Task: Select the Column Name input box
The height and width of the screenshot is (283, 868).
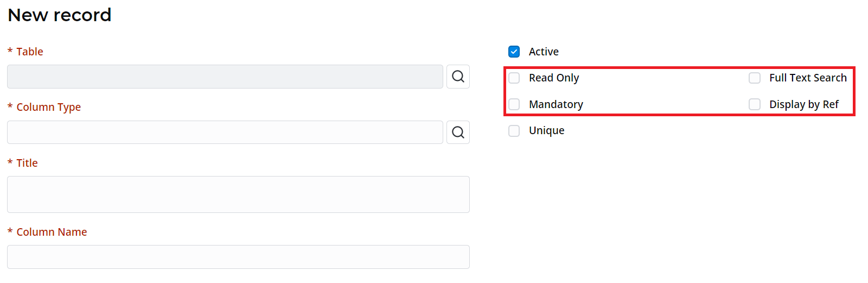Action: coord(238,257)
